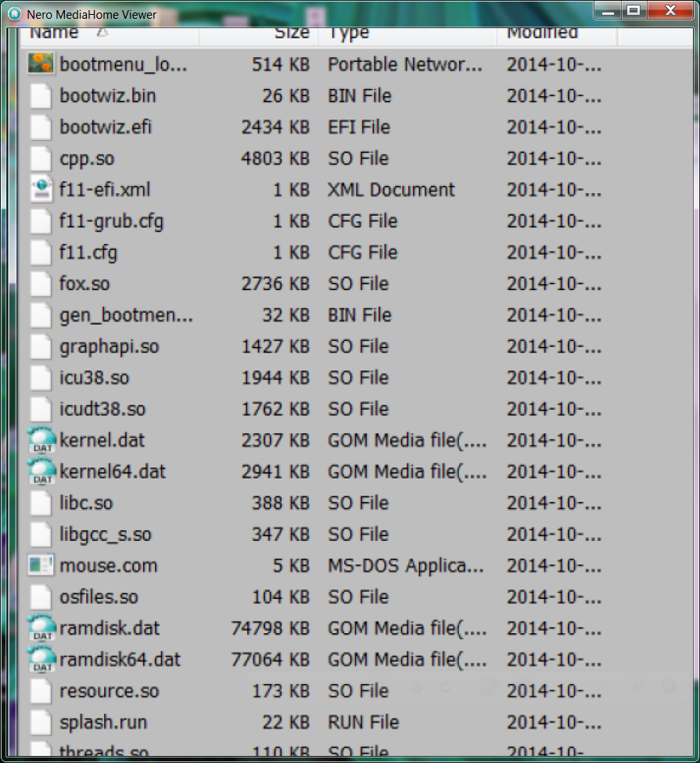Click the RUN File type cell

tap(363, 722)
